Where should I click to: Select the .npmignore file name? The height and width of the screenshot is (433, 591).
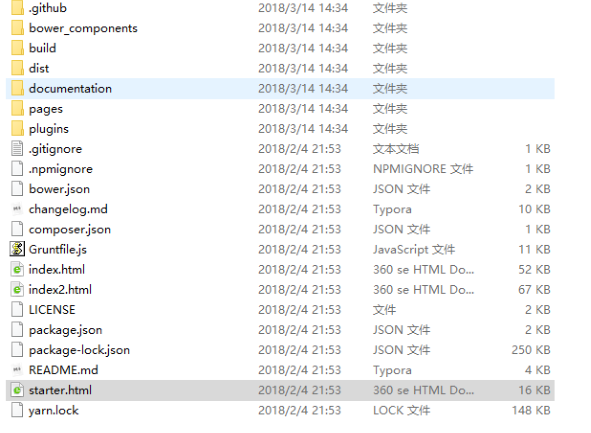pos(61,169)
